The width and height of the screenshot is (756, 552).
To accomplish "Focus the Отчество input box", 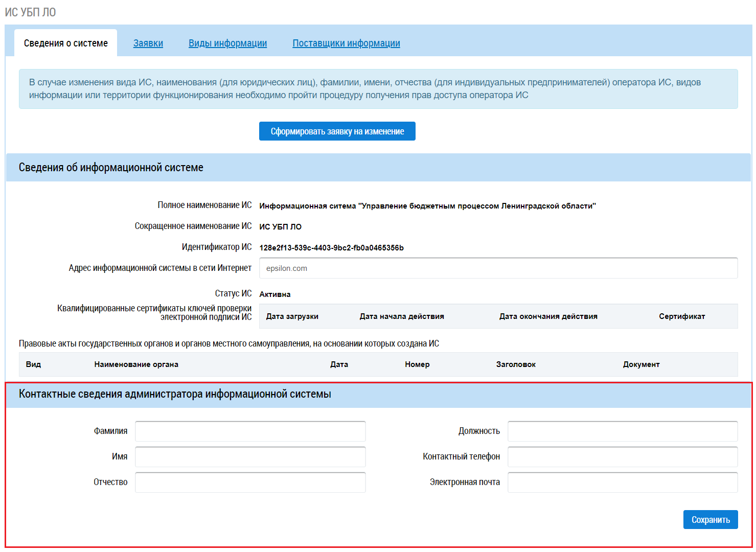I will pos(250,482).
